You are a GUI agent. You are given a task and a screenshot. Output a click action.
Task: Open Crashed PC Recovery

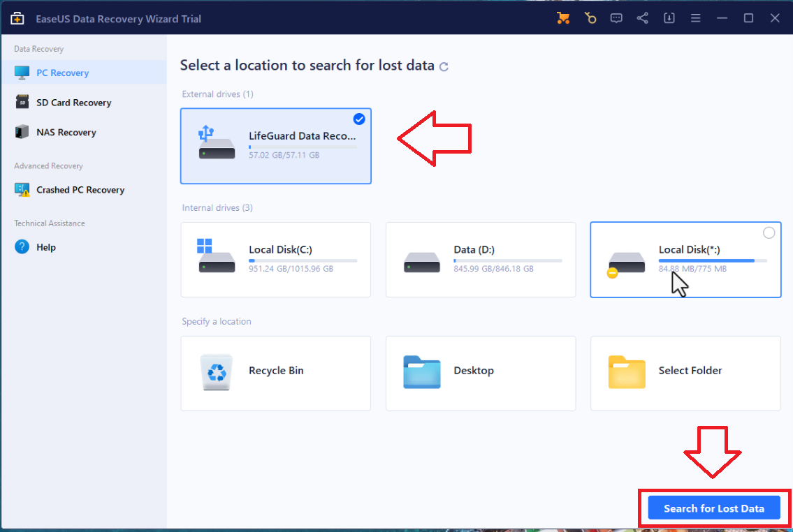80,190
